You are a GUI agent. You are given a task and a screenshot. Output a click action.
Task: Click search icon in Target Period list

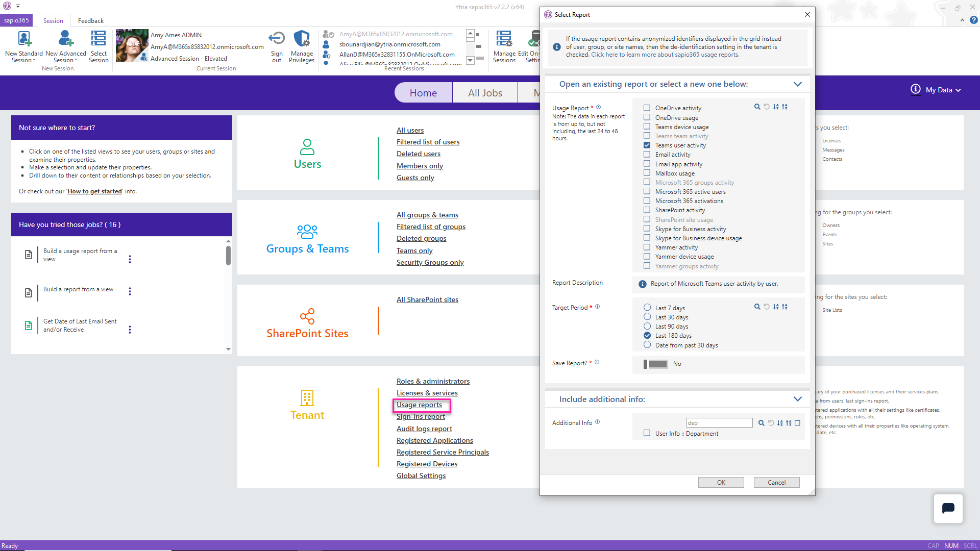click(x=757, y=307)
